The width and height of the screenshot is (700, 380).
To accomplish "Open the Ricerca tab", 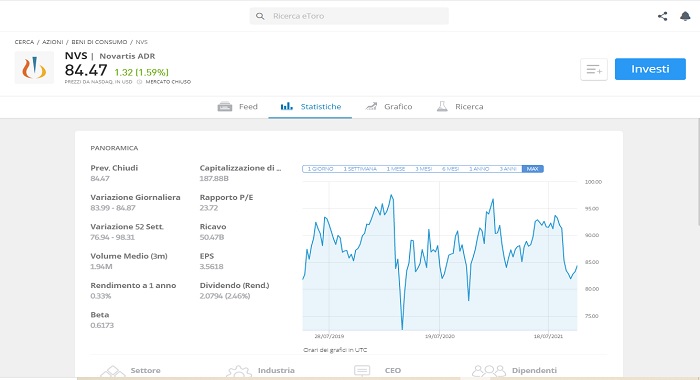I will click(x=460, y=107).
